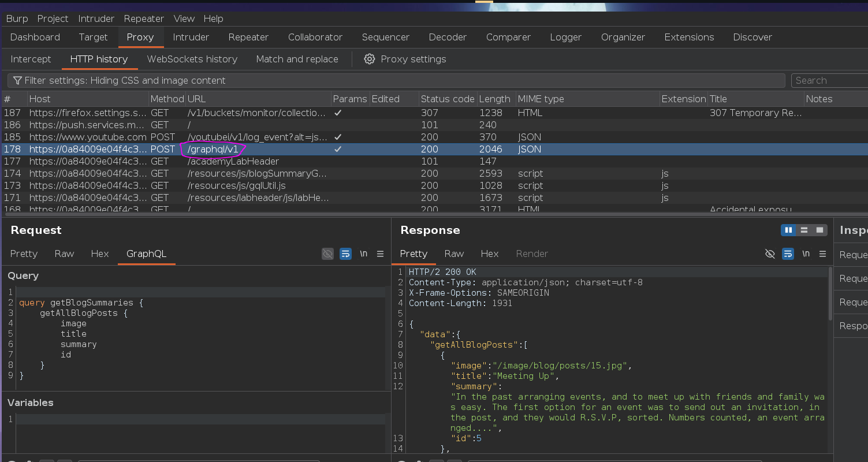
Task: Switch to the Decoder tab
Action: (448, 37)
